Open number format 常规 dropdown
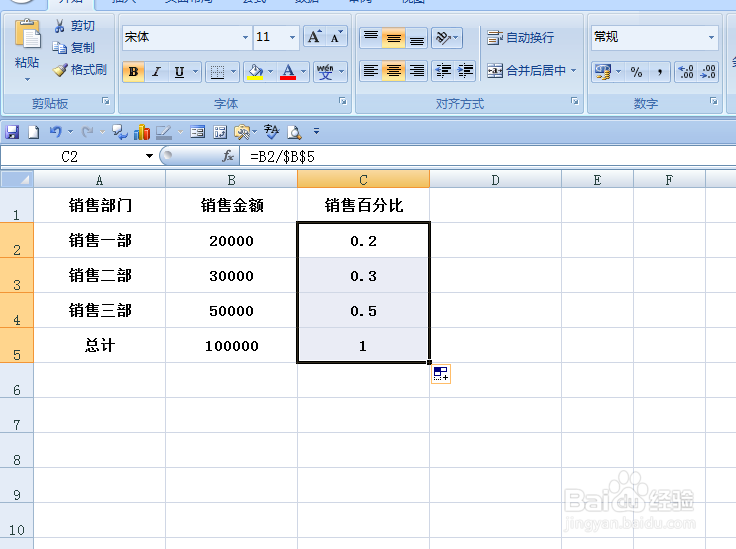736x549 pixels. pos(712,37)
